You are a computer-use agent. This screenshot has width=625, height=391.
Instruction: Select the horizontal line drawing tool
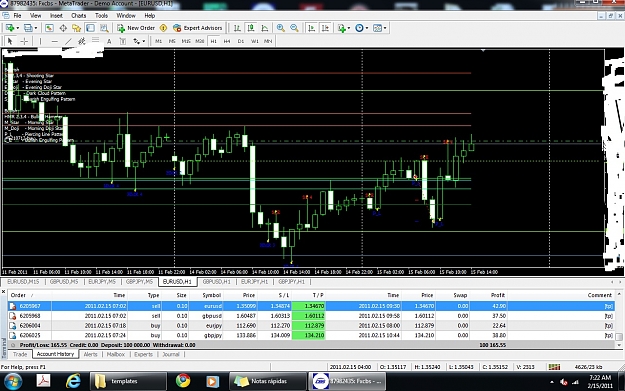point(55,41)
